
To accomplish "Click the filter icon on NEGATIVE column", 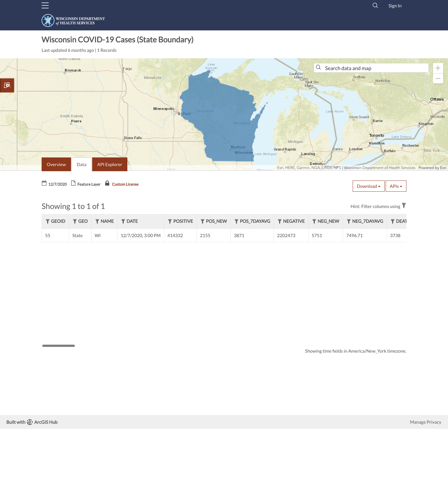I will click(280, 221).
